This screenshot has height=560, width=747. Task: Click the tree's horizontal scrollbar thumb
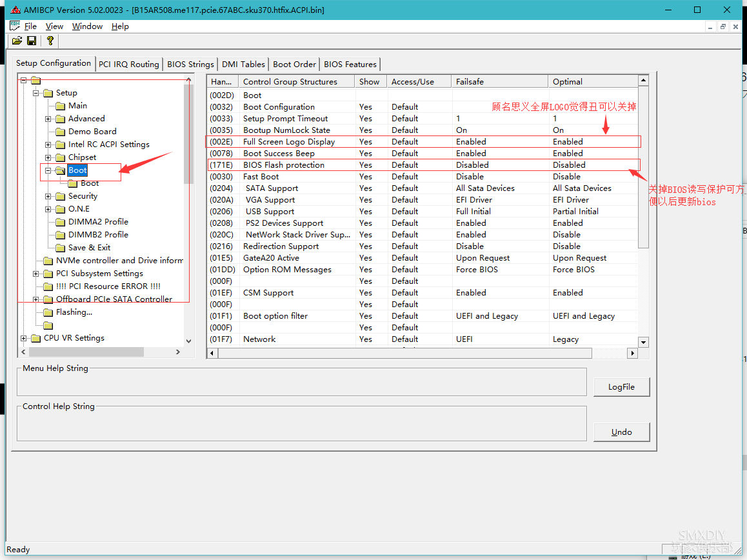[x=86, y=352]
